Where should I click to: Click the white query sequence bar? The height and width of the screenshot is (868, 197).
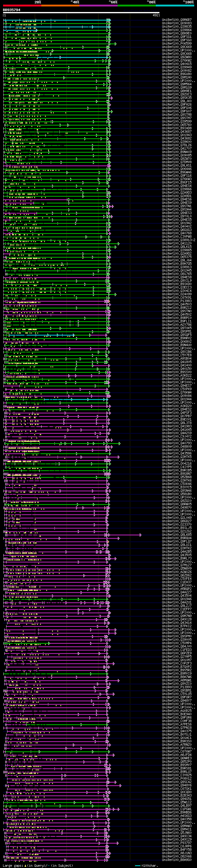[81, 13]
